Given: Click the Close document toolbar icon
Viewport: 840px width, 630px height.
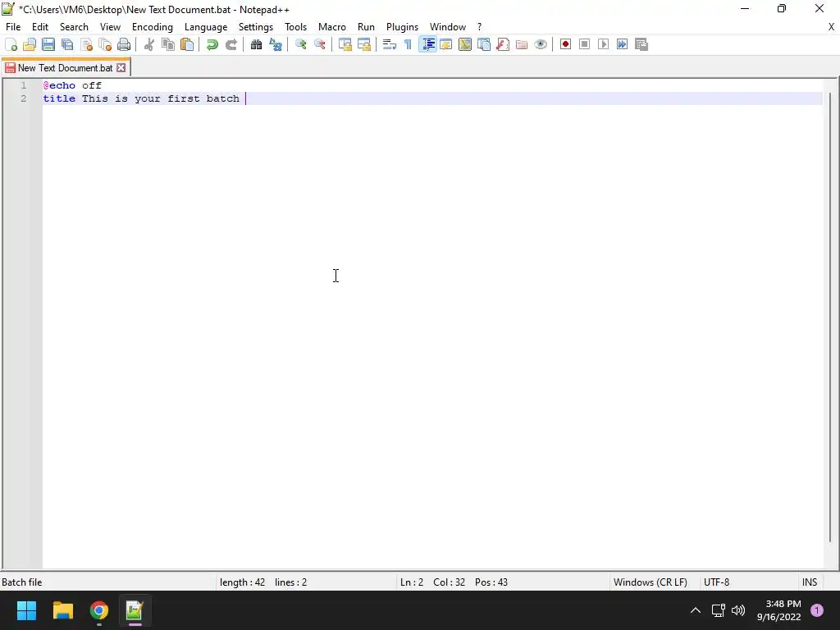Looking at the screenshot, I should pos(86,44).
